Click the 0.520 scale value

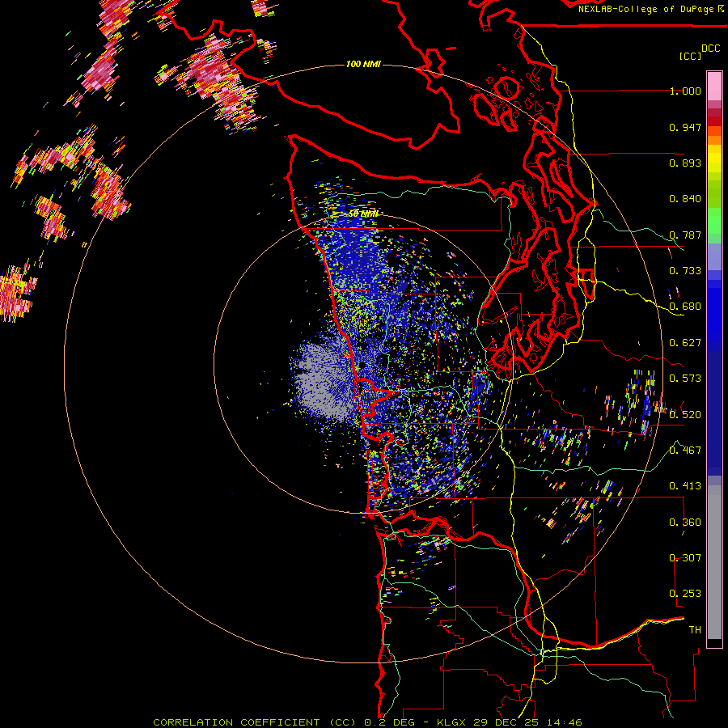pos(685,415)
